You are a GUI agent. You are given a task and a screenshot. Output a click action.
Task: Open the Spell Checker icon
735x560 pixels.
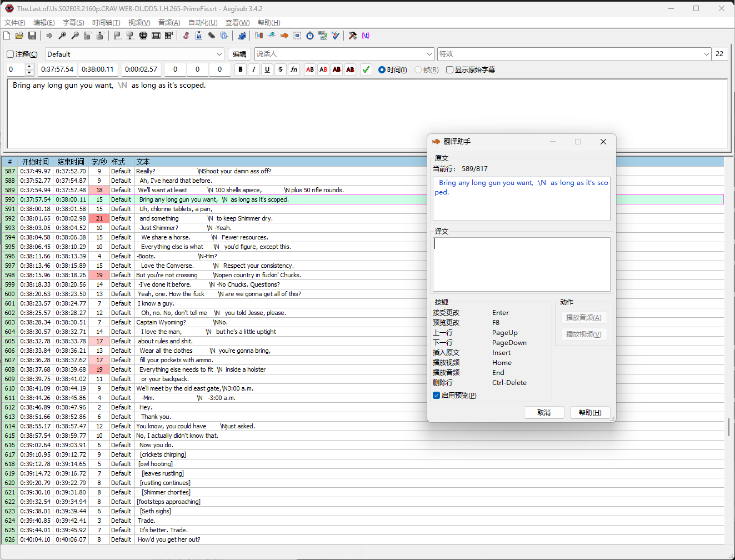click(336, 36)
